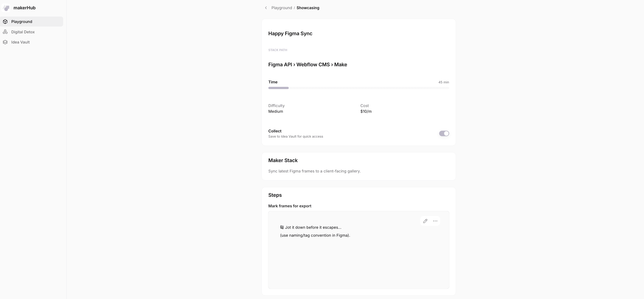Click the Idea Vault layers icon

tap(5, 42)
